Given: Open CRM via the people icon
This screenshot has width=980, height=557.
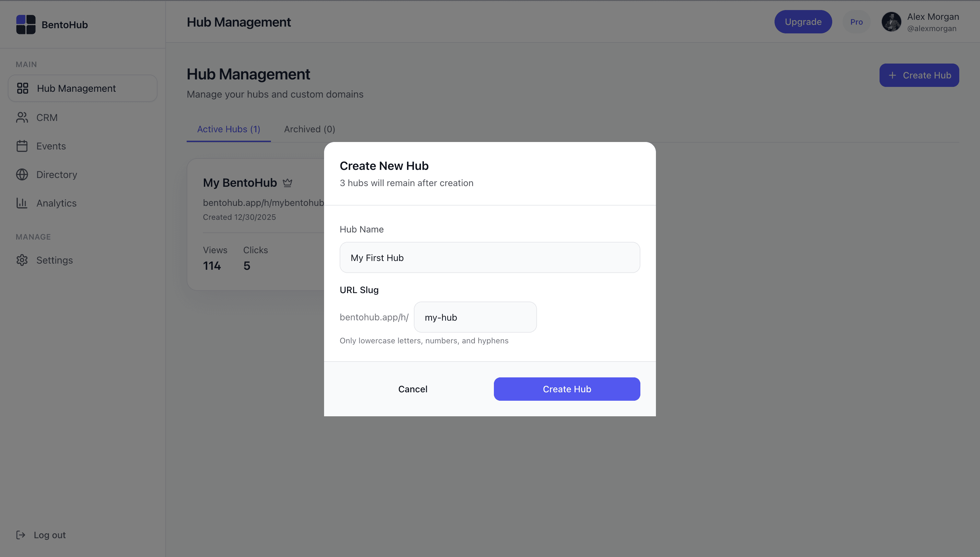Looking at the screenshot, I should pos(22,117).
